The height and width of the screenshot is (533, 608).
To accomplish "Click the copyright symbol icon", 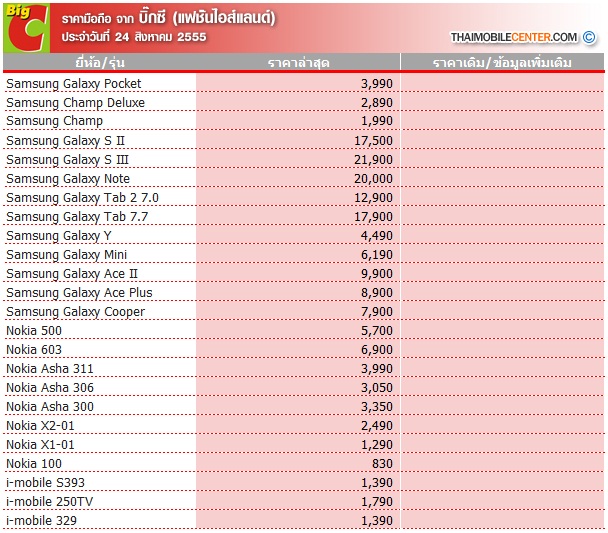I will (589, 37).
